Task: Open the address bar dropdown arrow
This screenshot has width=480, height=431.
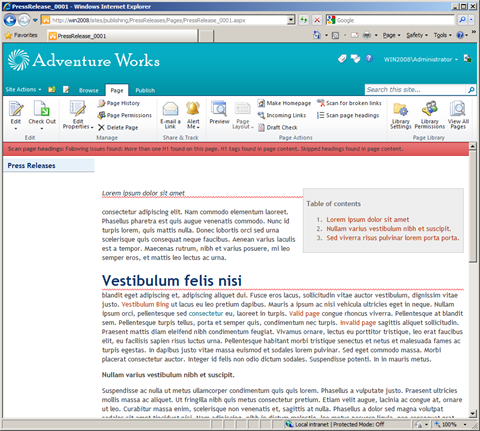Action: [x=291, y=20]
